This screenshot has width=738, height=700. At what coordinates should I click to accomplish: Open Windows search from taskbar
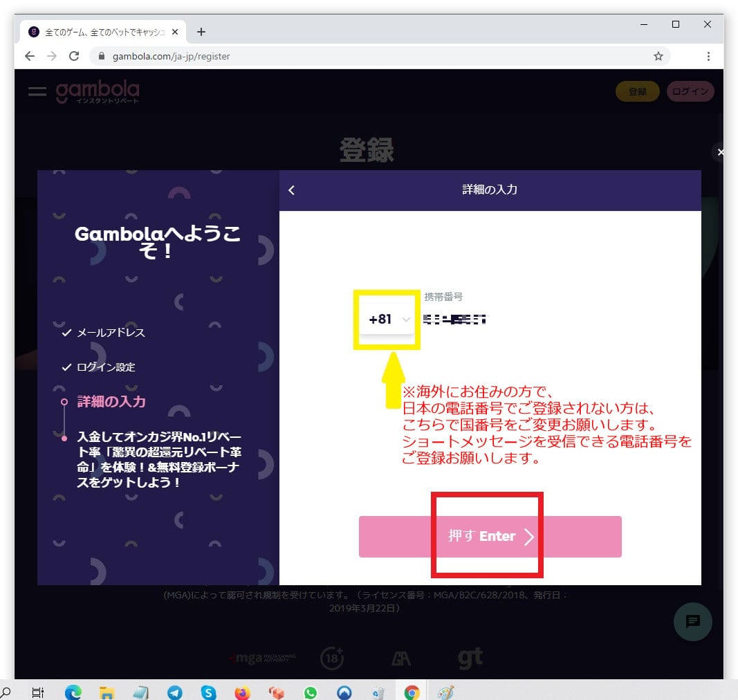(x=5, y=692)
